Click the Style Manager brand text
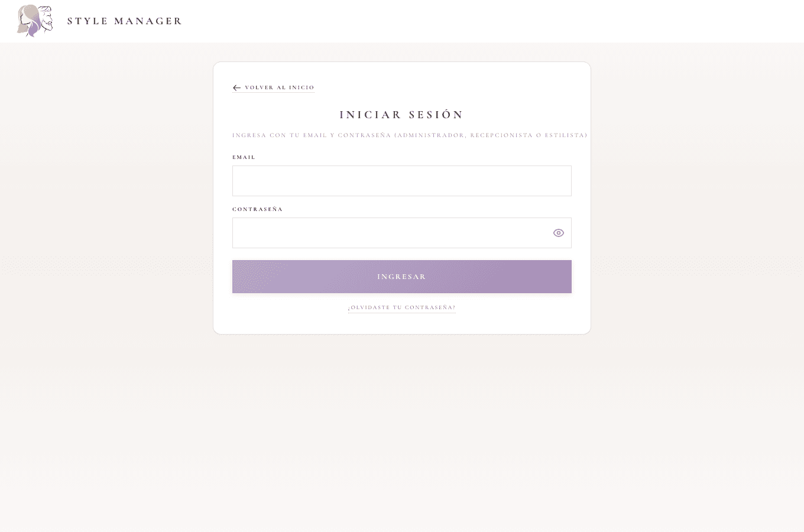This screenshot has width=804, height=532. click(x=124, y=21)
